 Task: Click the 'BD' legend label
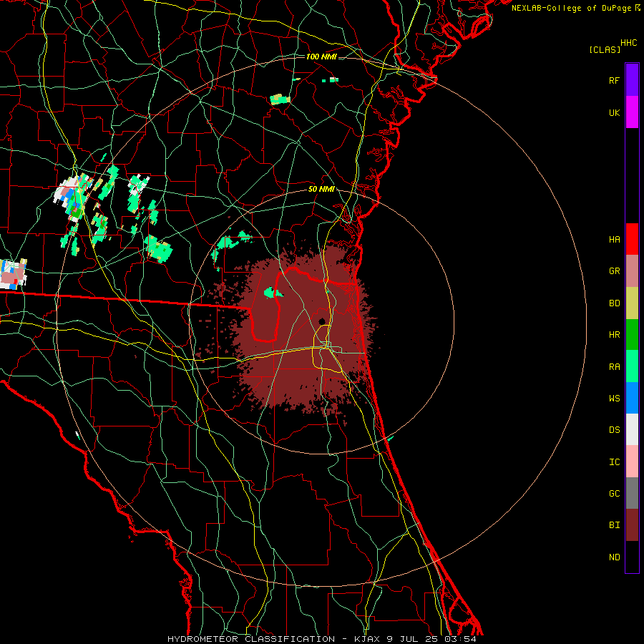(x=614, y=303)
